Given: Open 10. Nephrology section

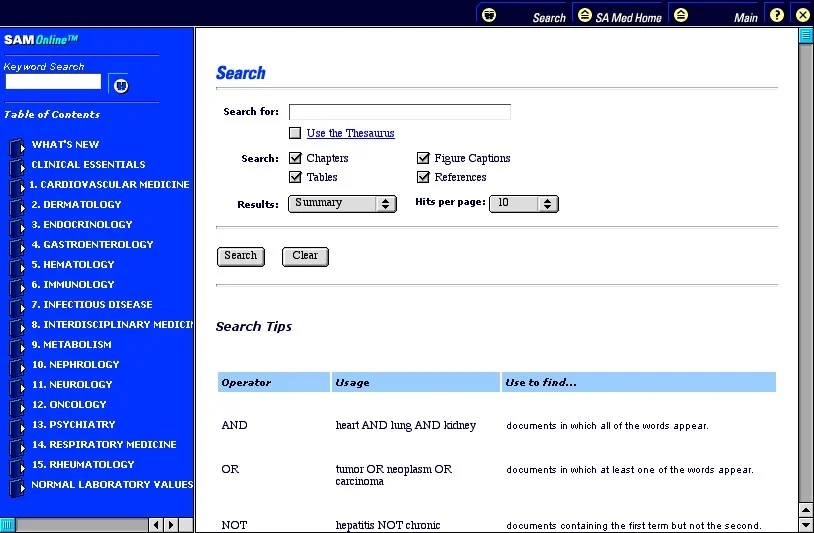Looking at the screenshot, I should (76, 365).
